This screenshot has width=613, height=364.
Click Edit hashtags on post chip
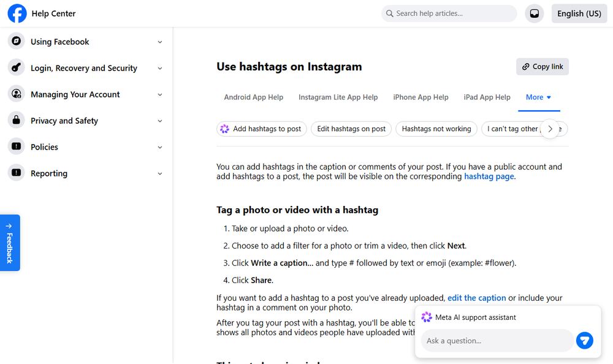coord(351,129)
